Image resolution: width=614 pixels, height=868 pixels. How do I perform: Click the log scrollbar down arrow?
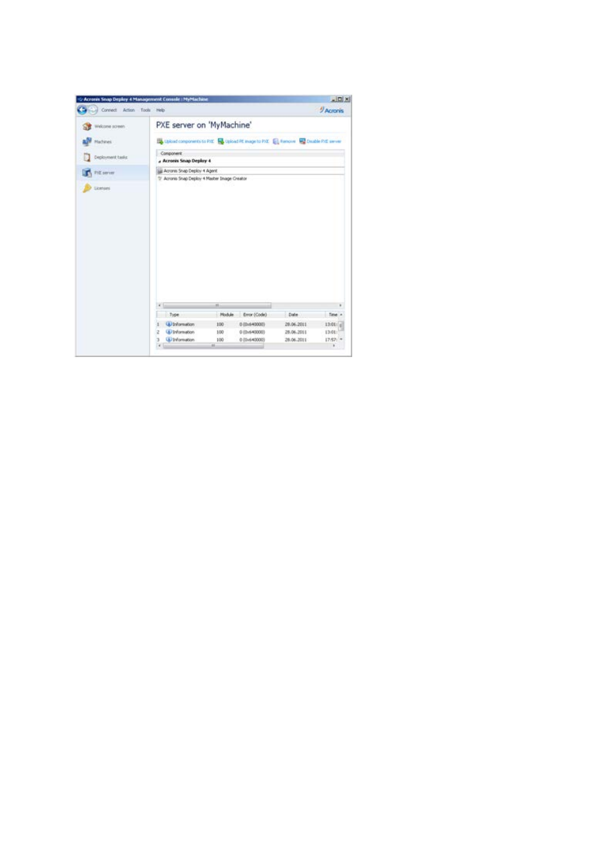pyautogui.click(x=341, y=339)
